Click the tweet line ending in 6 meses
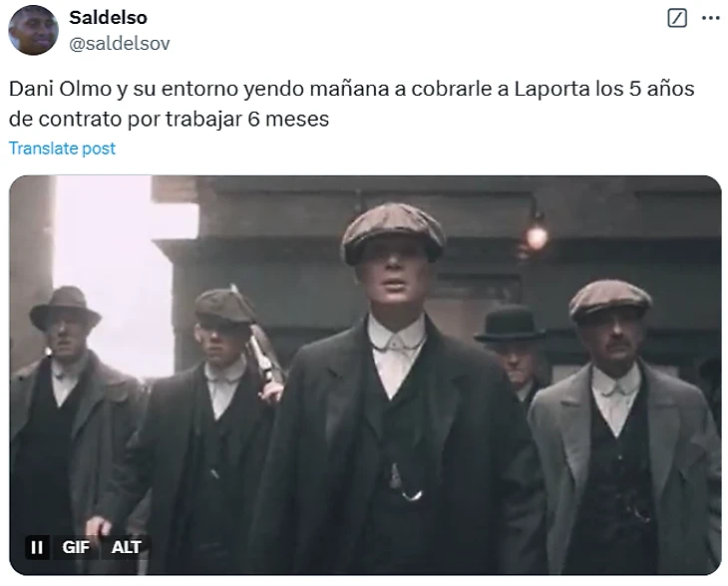 point(169,120)
